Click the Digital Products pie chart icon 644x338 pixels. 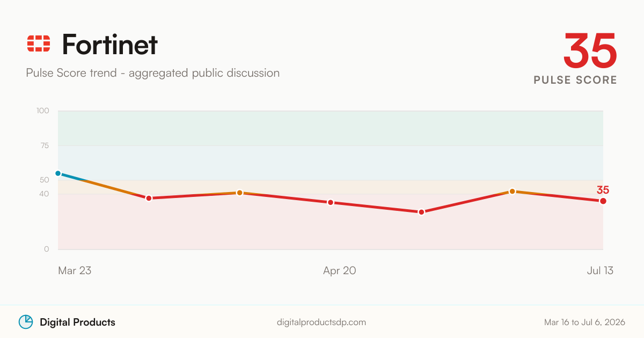(26, 322)
